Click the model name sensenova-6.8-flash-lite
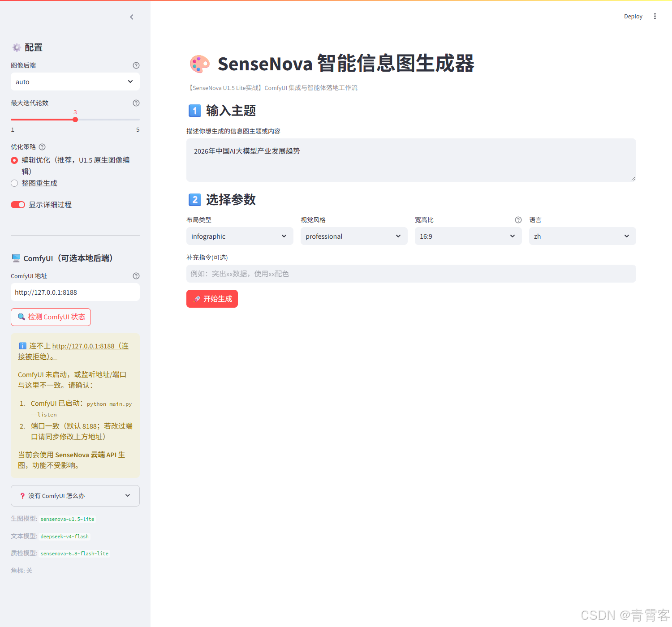The height and width of the screenshot is (627, 672). [x=74, y=554]
